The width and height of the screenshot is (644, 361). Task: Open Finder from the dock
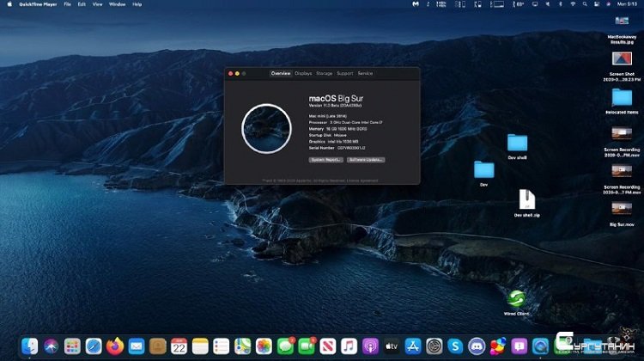point(29,346)
